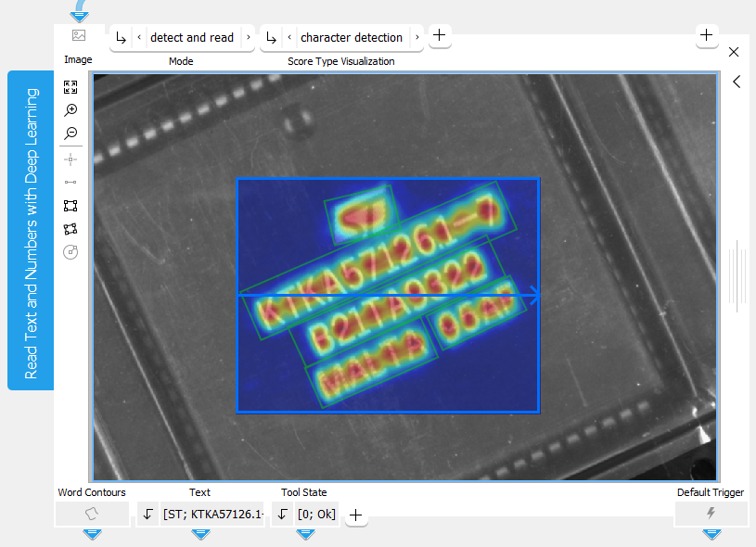Click the Text result value field
The width and height of the screenshot is (756, 547).
click(212, 514)
